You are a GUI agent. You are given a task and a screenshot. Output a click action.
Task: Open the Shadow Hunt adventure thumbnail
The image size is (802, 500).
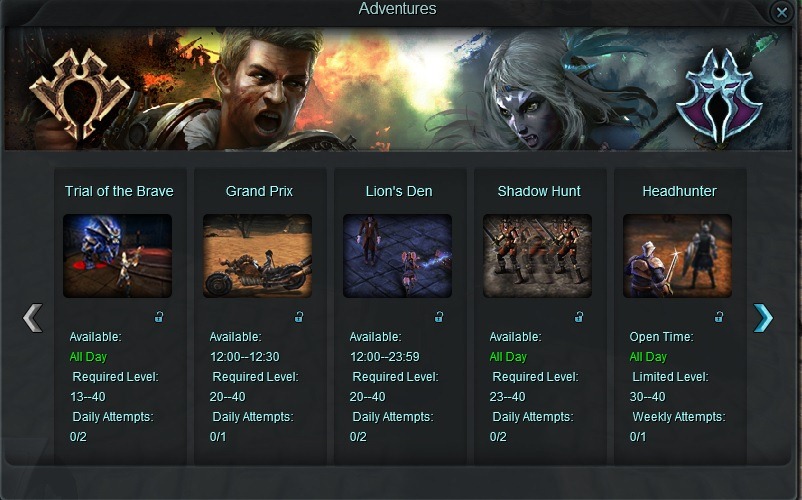tap(538, 256)
